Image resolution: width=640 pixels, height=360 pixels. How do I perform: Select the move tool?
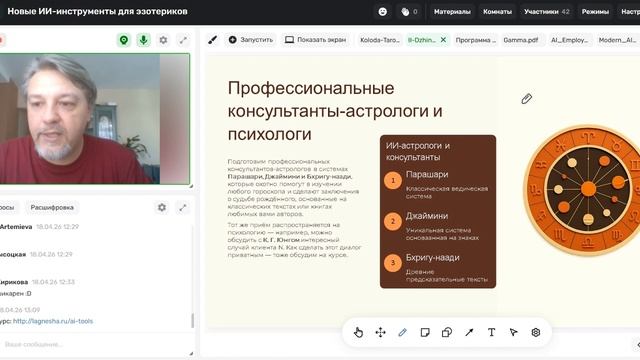(380, 333)
